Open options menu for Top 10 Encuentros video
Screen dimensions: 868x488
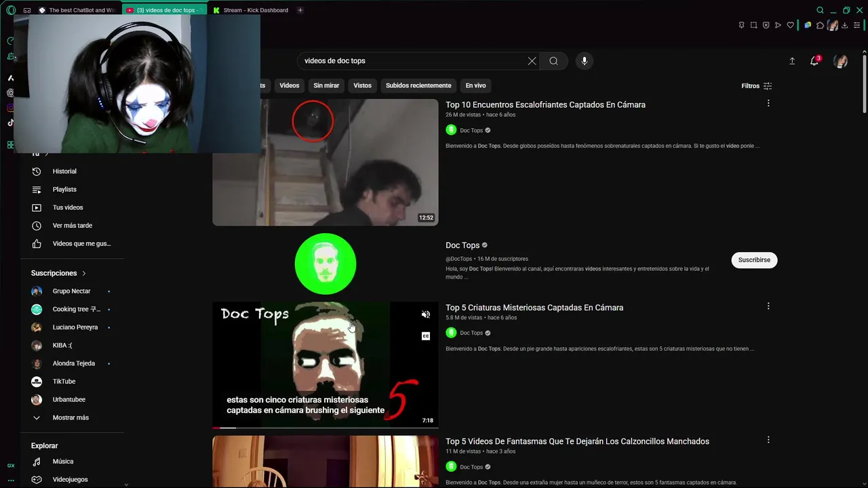768,103
